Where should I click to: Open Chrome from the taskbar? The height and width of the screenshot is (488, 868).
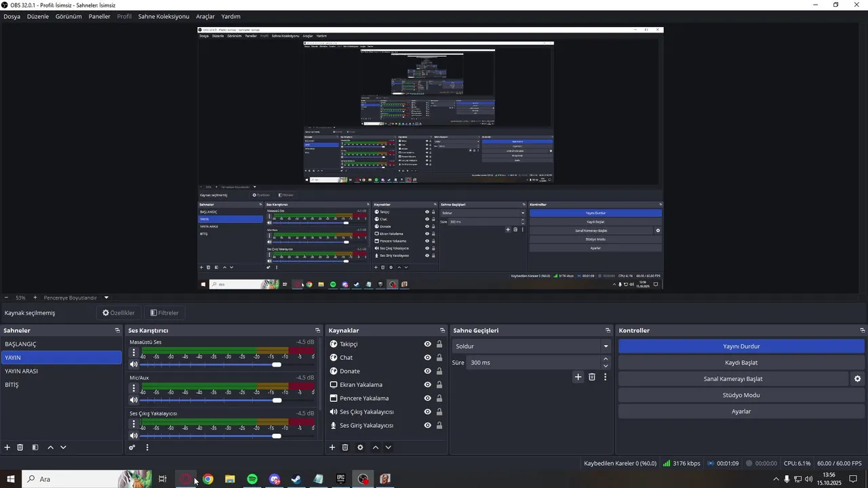208,479
